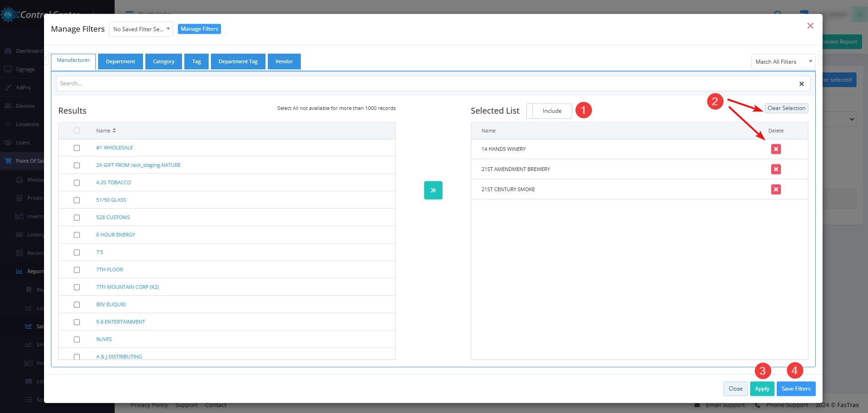Open the No Saved Filter Set dropdown
The image size is (868, 413).
click(x=141, y=29)
